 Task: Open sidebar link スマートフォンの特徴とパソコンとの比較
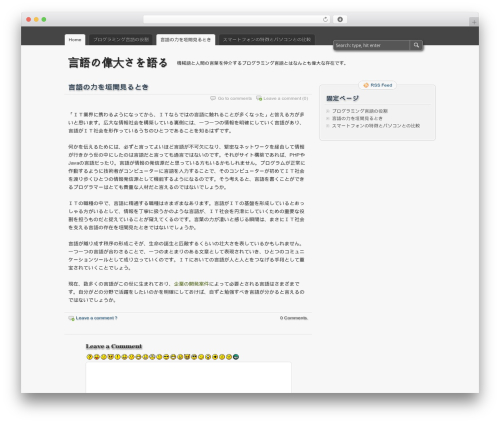376,126
